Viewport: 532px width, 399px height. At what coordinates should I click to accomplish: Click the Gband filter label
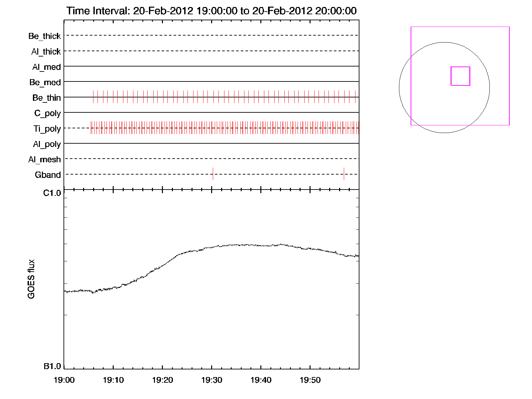pyautogui.click(x=48, y=175)
